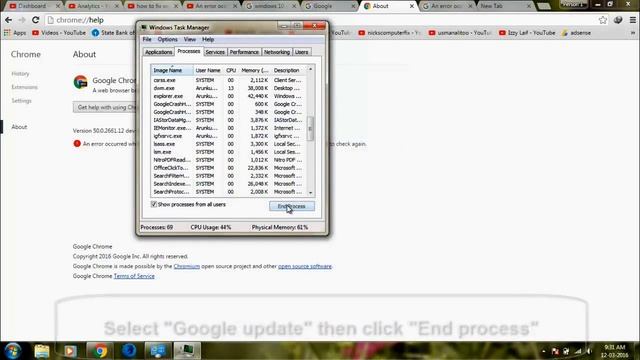
Task: Open the File menu in Task Manager
Action: coord(147,39)
